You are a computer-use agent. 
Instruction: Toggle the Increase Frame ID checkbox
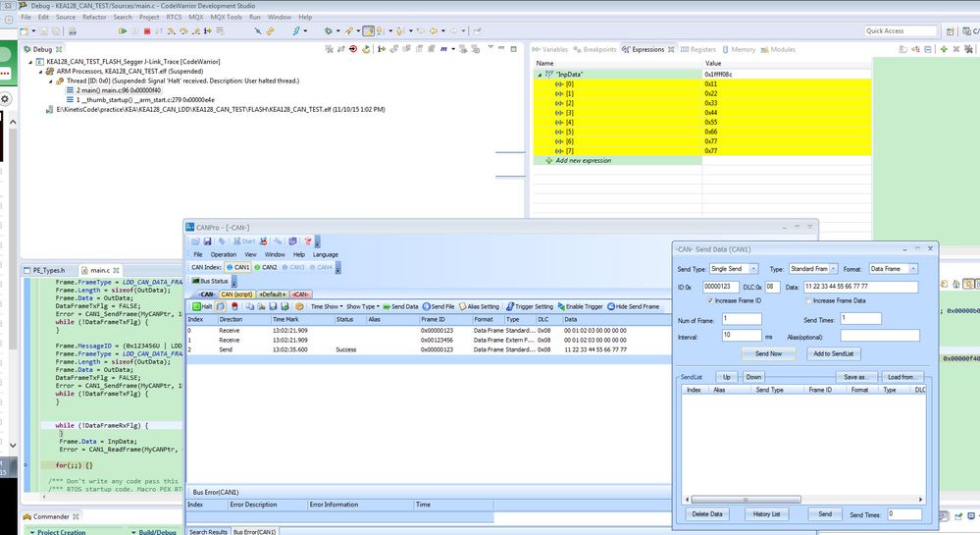(710, 301)
